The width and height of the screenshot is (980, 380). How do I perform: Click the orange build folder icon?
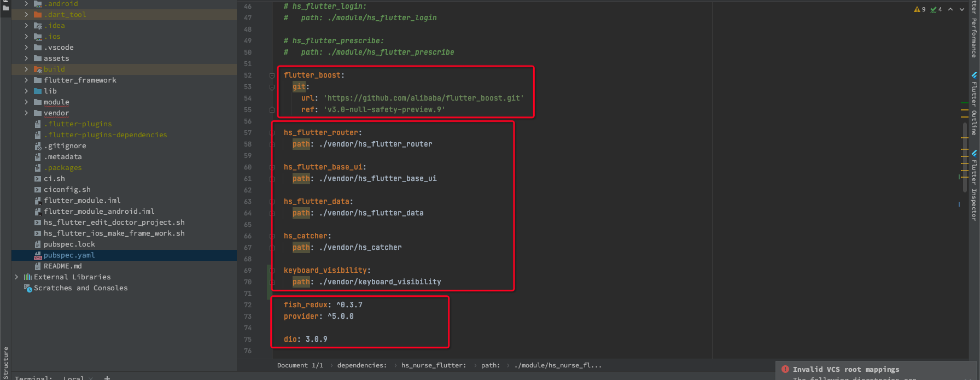[38, 69]
